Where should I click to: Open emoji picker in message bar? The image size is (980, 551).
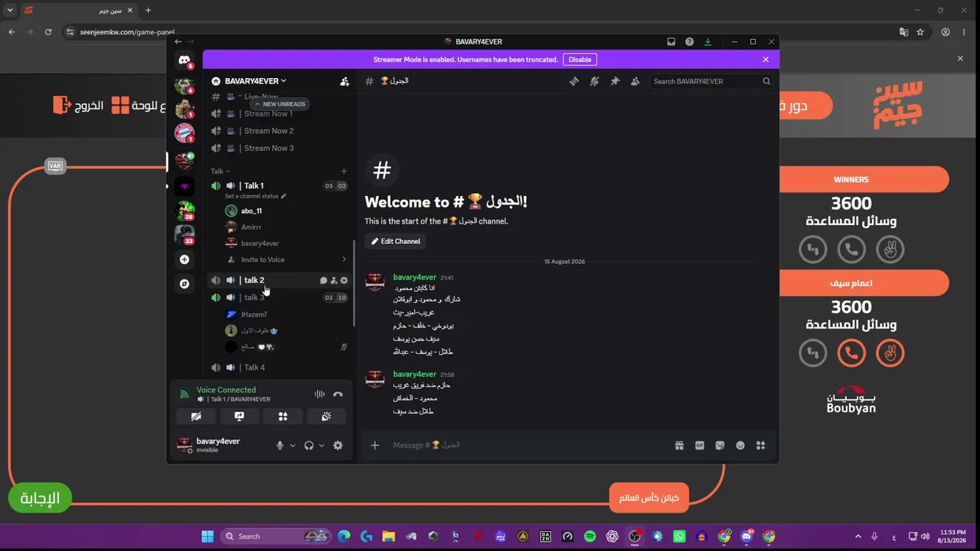[740, 445]
